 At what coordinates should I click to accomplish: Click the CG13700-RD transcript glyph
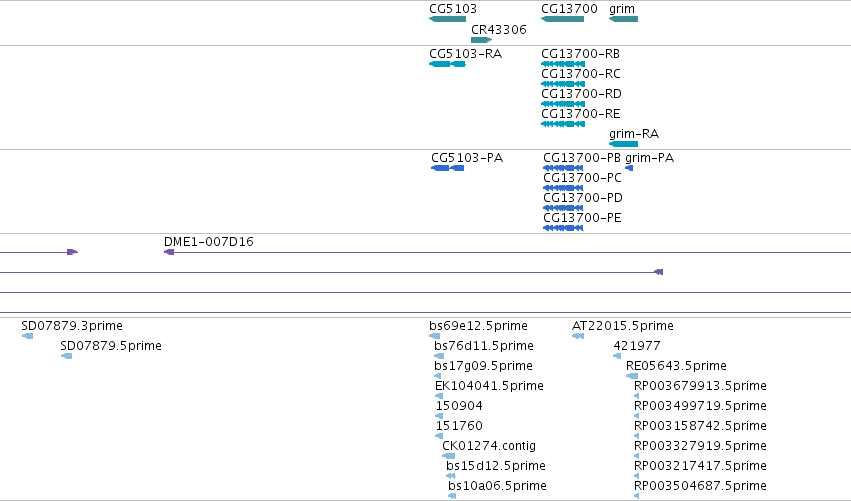pos(563,104)
